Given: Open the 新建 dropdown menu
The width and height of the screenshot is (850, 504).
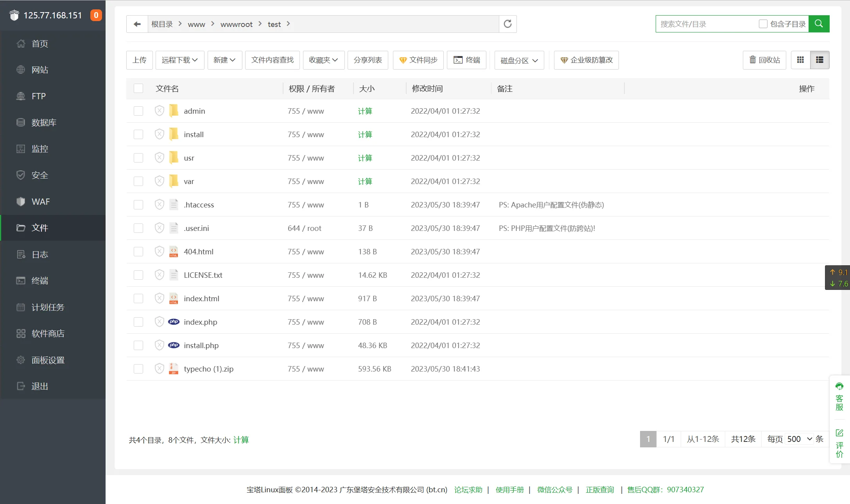Looking at the screenshot, I should [224, 60].
